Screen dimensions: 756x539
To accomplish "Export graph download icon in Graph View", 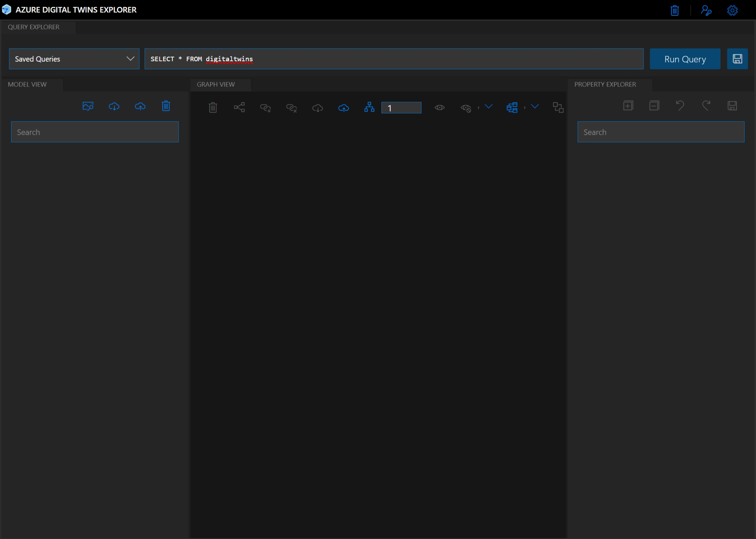I will pos(318,108).
